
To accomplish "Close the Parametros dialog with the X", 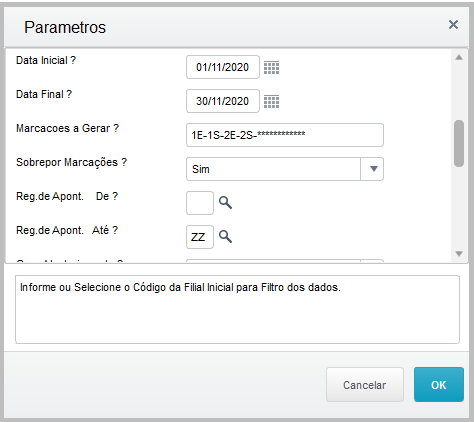I will 453,25.
